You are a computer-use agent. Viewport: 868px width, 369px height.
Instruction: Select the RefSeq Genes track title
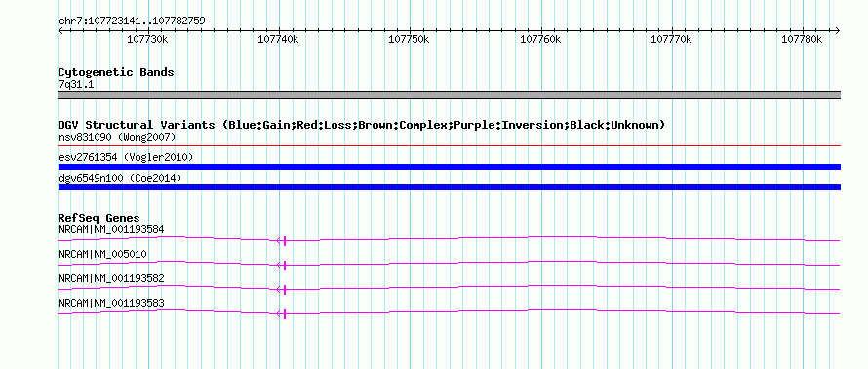tap(99, 219)
